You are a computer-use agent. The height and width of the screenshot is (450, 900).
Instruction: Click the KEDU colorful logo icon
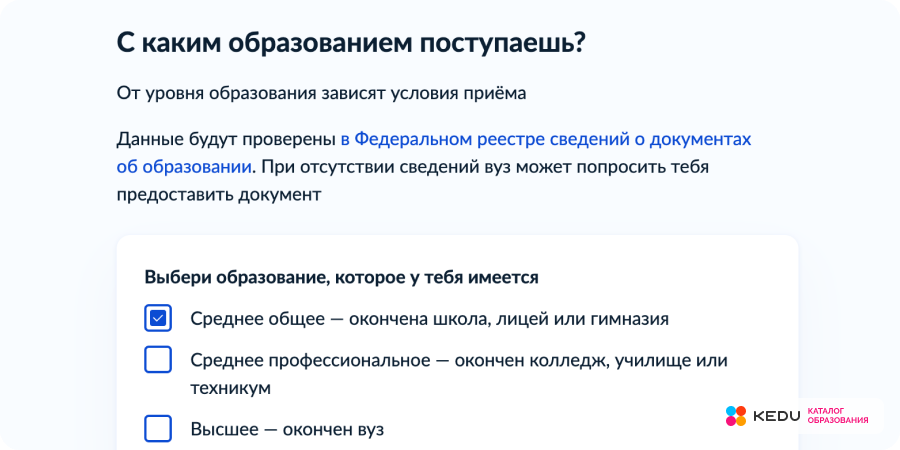coord(735,415)
